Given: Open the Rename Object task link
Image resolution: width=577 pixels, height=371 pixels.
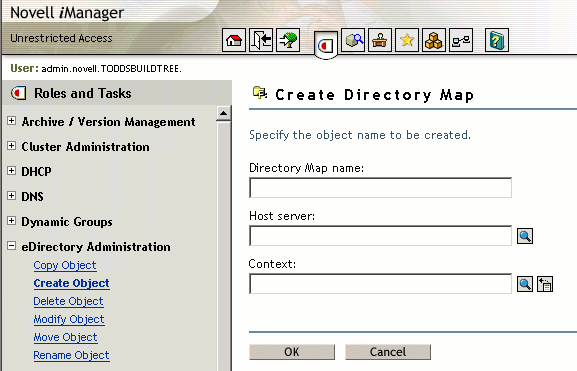Looking at the screenshot, I should click(x=71, y=356).
